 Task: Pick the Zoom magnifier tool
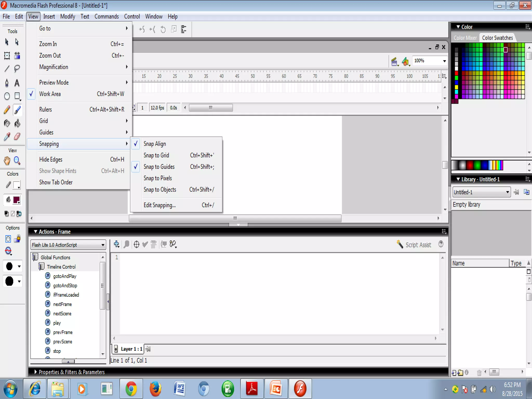17,161
